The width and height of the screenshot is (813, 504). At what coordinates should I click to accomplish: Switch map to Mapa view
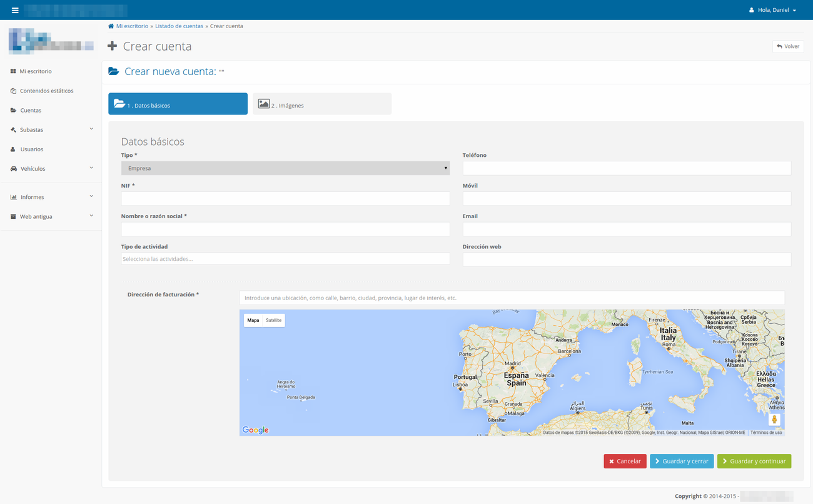pyautogui.click(x=253, y=320)
